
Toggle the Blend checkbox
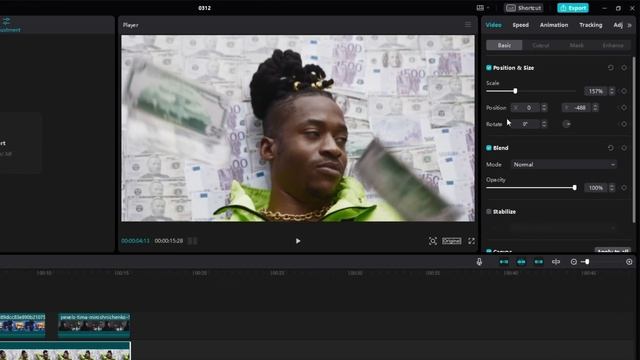489,148
